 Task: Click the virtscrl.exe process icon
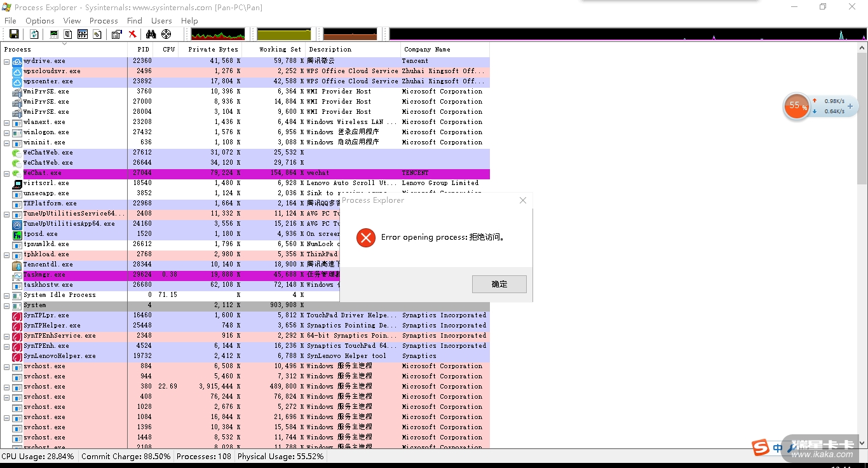click(x=17, y=183)
